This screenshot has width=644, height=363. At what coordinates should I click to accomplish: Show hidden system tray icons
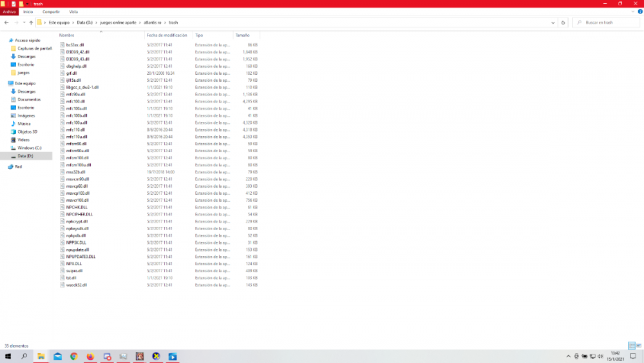[x=567, y=356]
